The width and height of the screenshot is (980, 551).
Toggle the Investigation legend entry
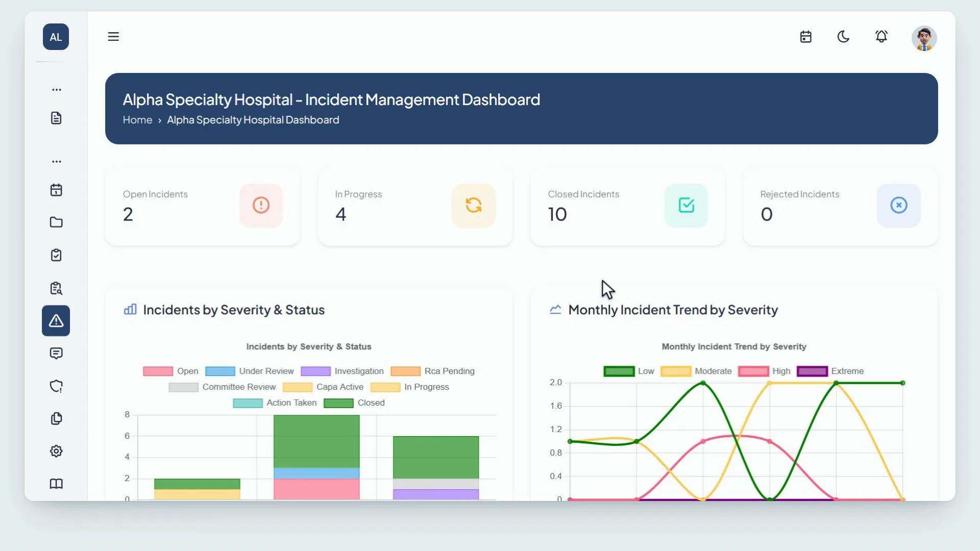tap(342, 371)
